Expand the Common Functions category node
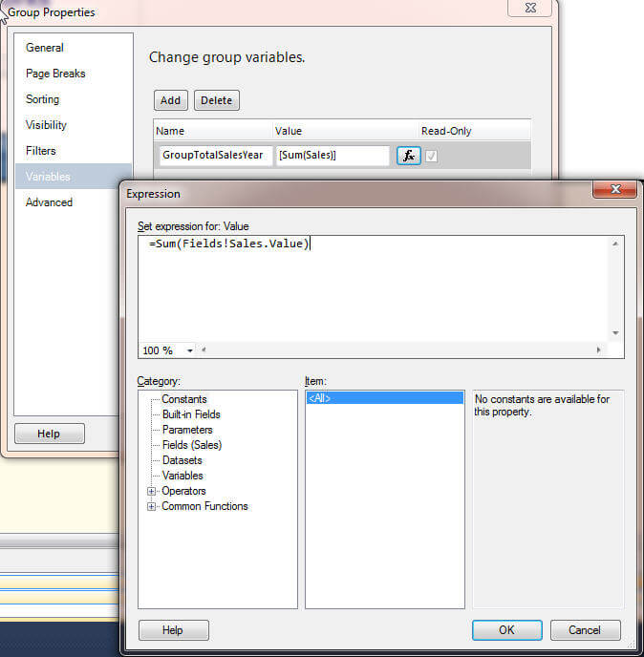The height and width of the screenshot is (657, 644). tap(151, 506)
